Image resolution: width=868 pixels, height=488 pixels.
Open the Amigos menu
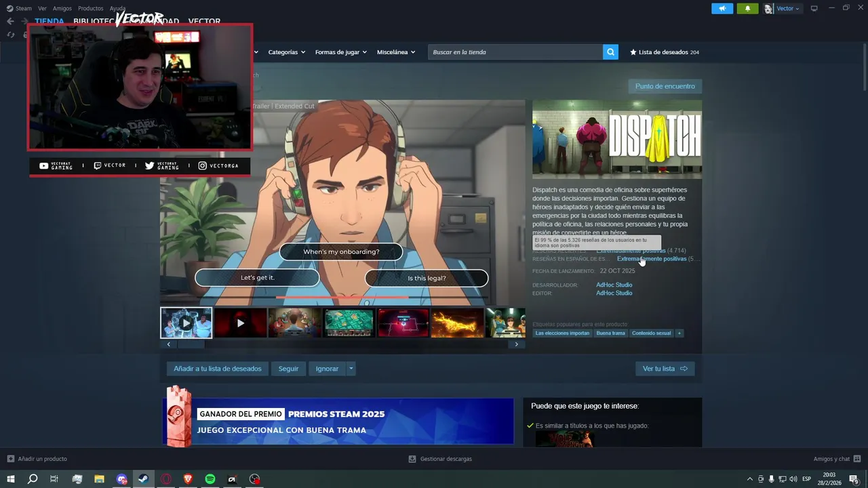[62, 8]
